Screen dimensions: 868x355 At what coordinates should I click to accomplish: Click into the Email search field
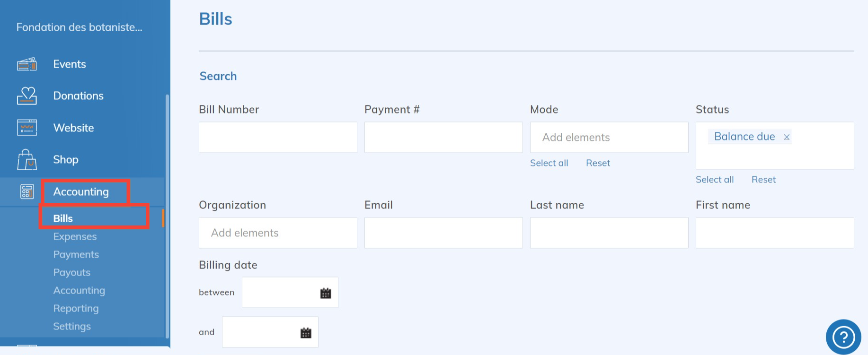[x=443, y=233]
